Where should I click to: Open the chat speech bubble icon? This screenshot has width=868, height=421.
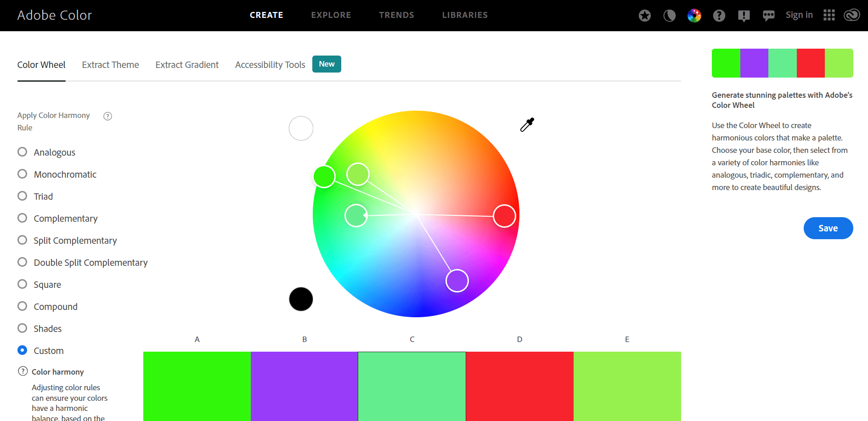point(769,16)
